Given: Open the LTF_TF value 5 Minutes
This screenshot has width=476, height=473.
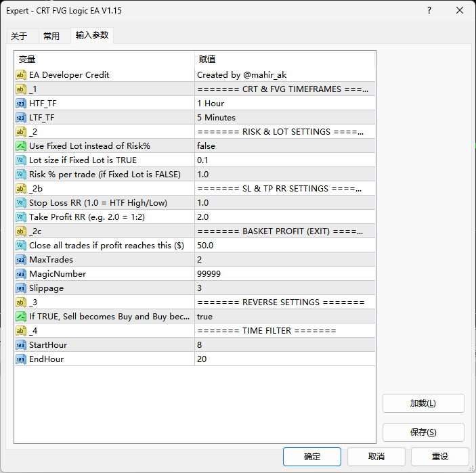Looking at the screenshot, I should [x=284, y=118].
